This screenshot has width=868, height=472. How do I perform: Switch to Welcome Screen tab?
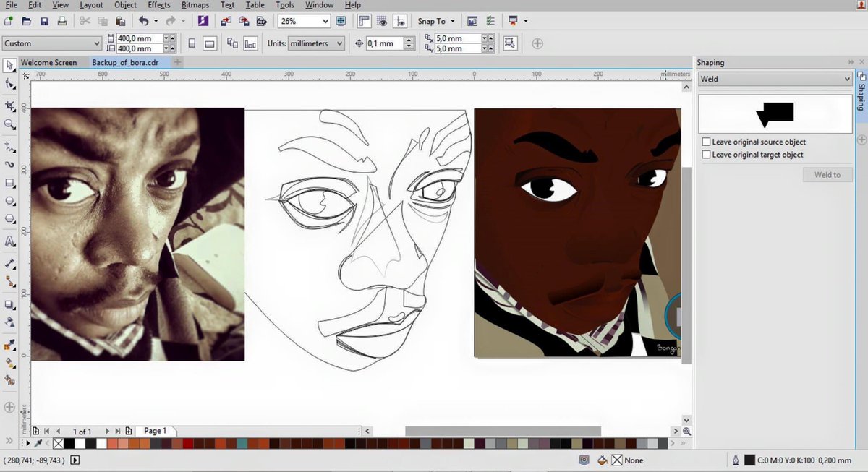tap(48, 62)
